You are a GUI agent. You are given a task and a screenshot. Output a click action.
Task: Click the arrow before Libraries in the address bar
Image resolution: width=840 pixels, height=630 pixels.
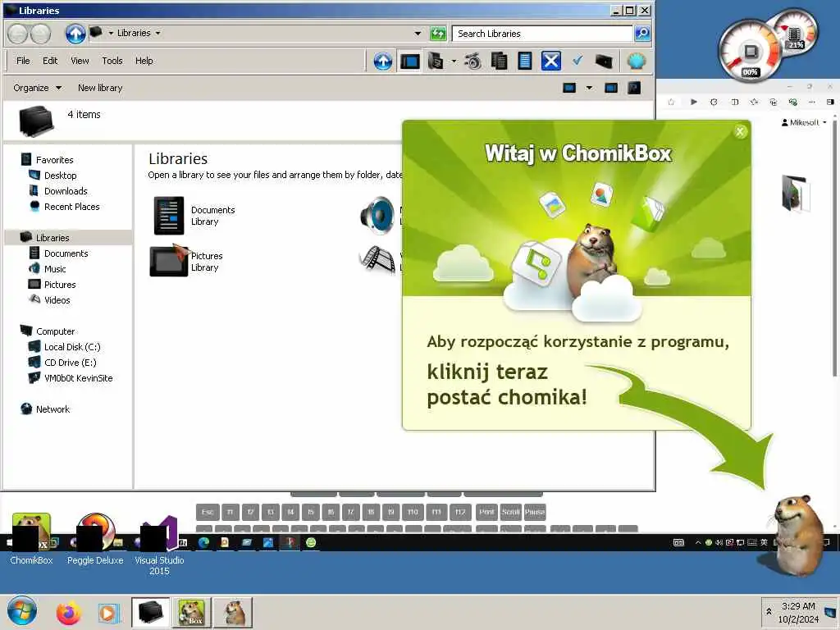(x=111, y=33)
